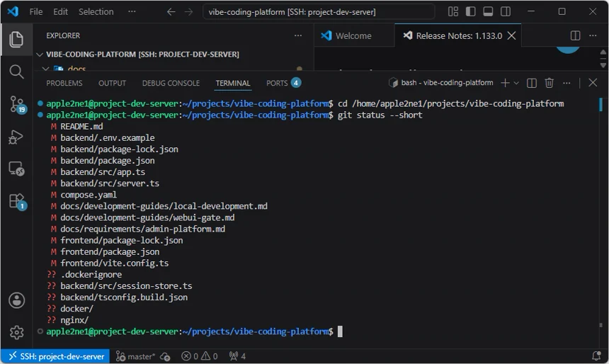Open the PORTS tab with 4 badge
The height and width of the screenshot is (364, 609).
(283, 83)
